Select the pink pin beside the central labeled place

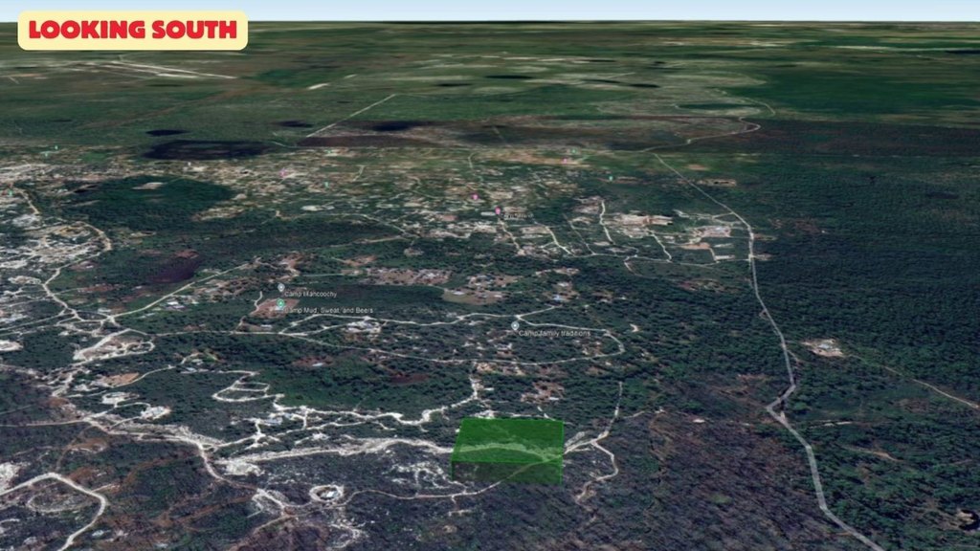(498, 210)
